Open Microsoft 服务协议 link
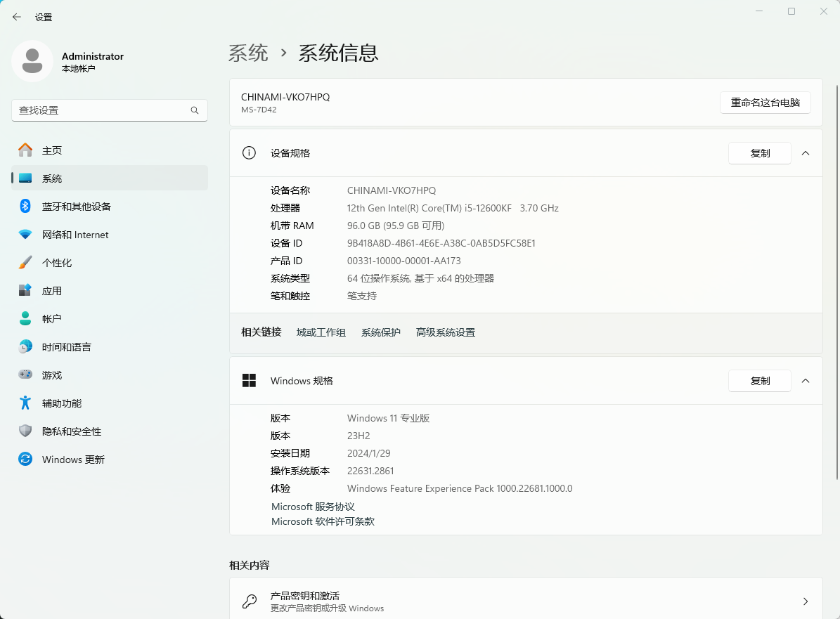 (313, 507)
